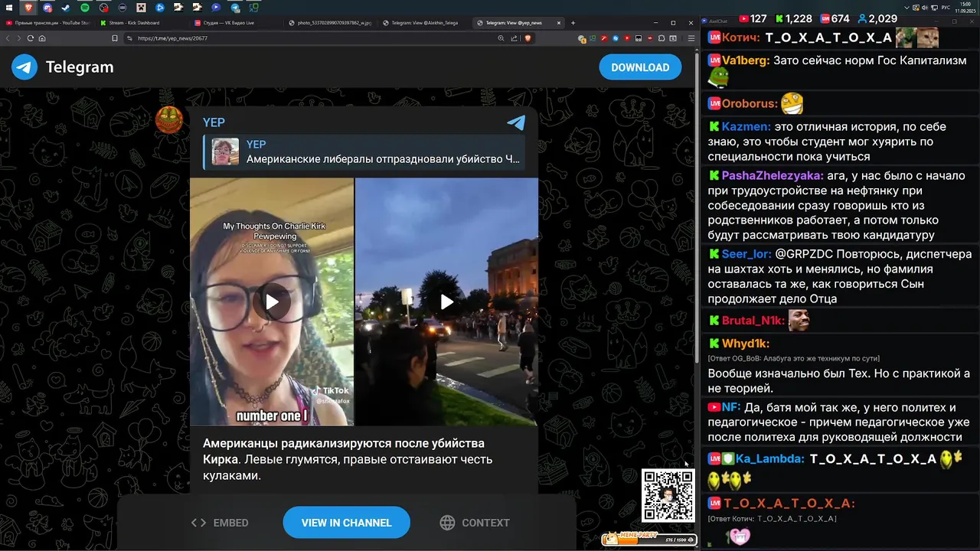
Task: Click the Telegram paper plane icon on post
Action: [516, 122]
